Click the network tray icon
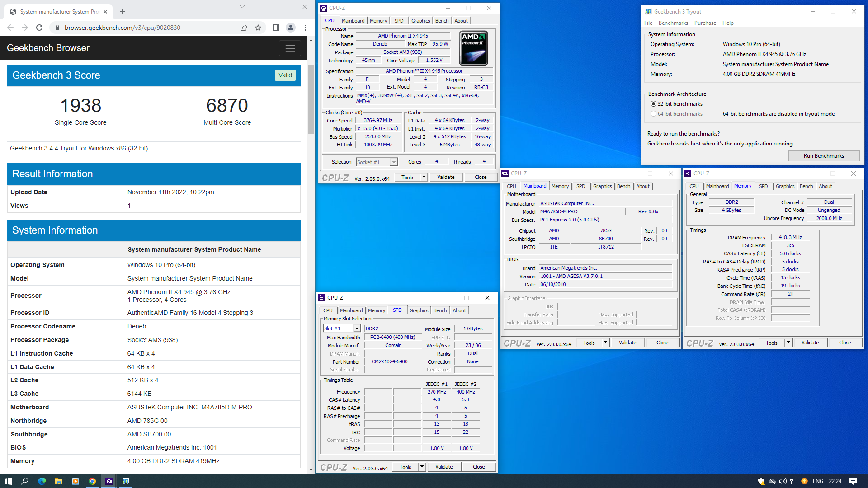The height and width of the screenshot is (488, 868). [x=793, y=481]
